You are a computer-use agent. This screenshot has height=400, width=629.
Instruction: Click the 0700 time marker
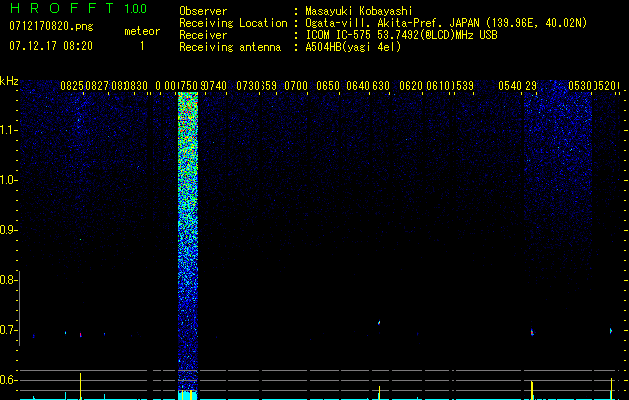(296, 86)
